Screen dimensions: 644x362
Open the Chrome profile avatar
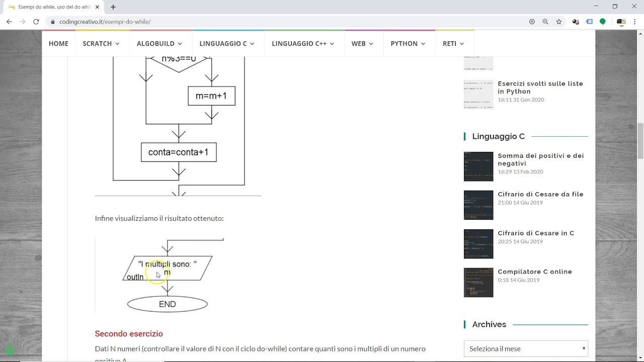[x=621, y=22]
